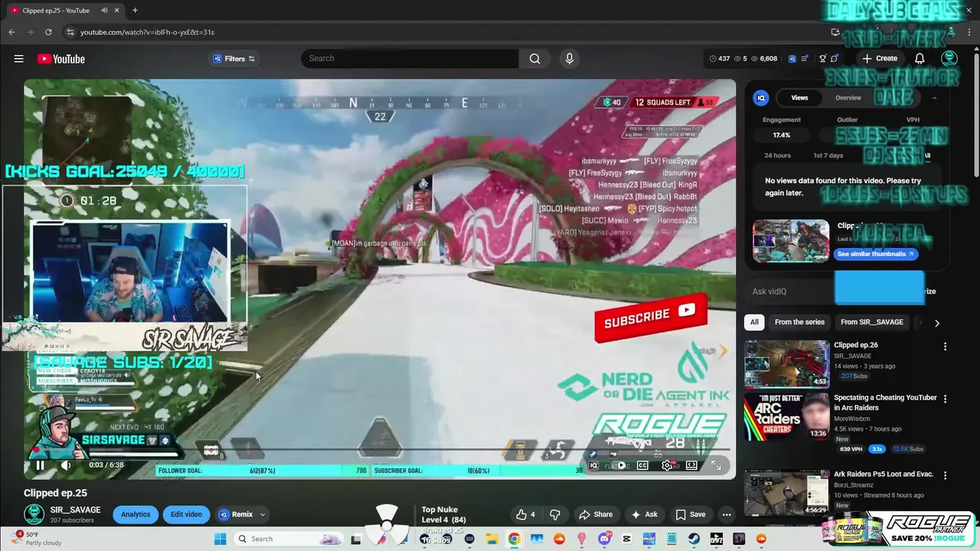980x551 pixels.
Task: Open the SIR__SAVAGE channel name
Action: click(75, 510)
